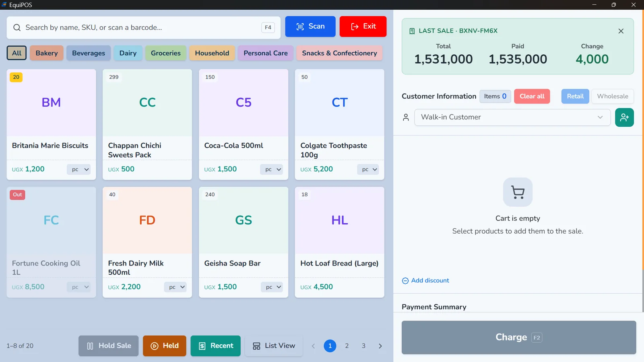Filter by Personal Care category
644x362 pixels.
[266, 53]
